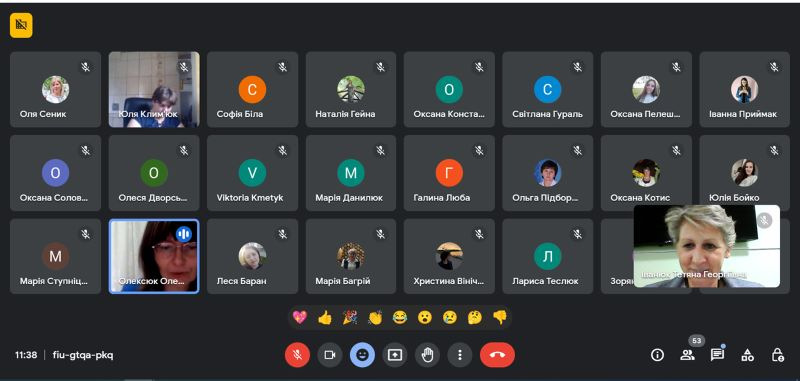The width and height of the screenshot is (800, 381).
Task: Toggle the emoji reactions button
Action: [x=362, y=355]
